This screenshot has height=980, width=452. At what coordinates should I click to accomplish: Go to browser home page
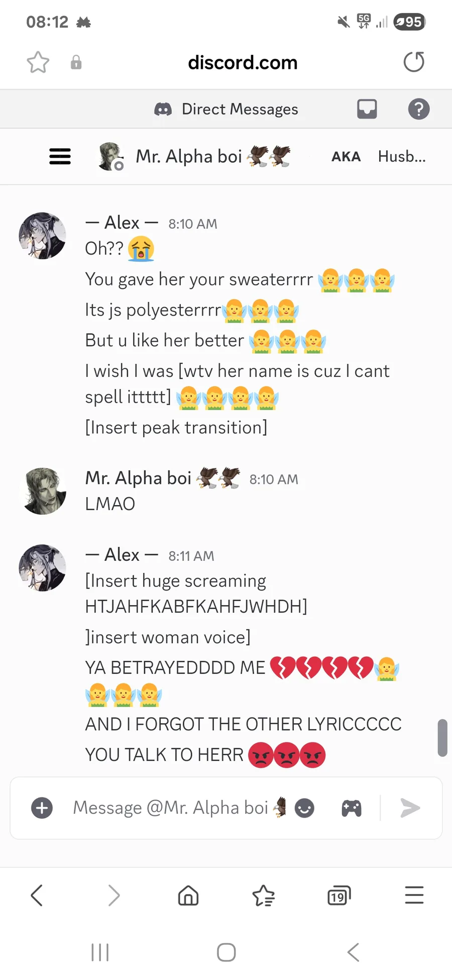[188, 896]
